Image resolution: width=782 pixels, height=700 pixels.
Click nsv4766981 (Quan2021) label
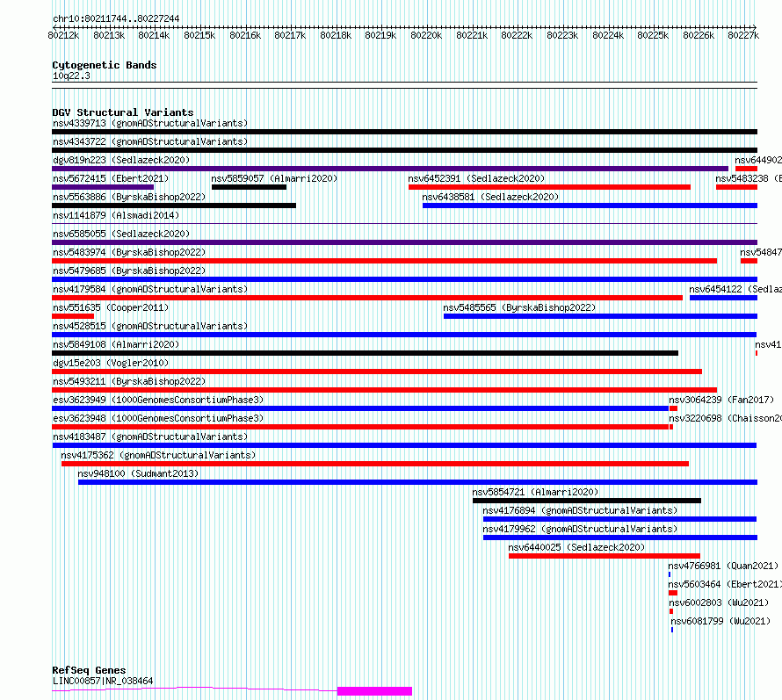pyautogui.click(x=723, y=566)
